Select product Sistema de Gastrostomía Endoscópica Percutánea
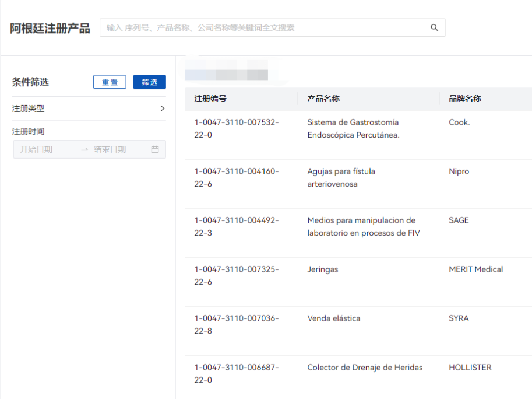 click(x=353, y=129)
